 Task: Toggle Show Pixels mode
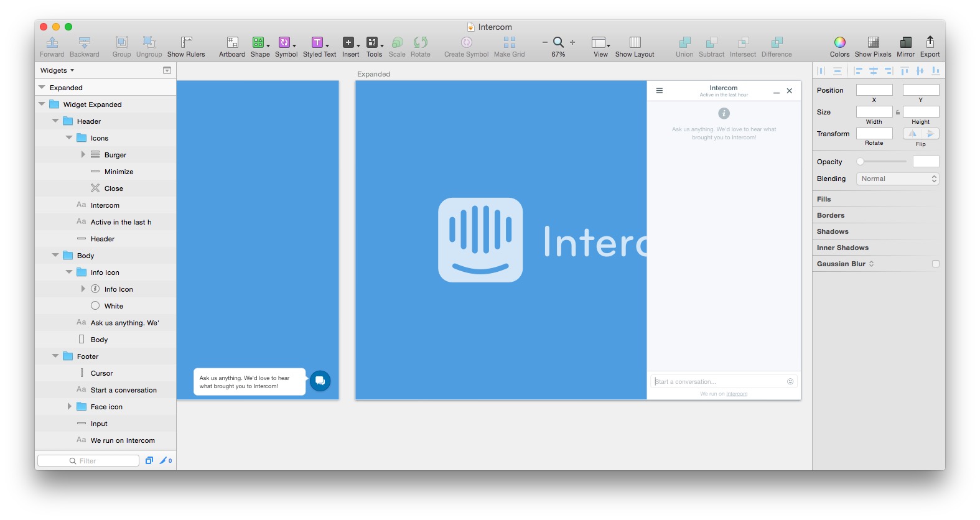pyautogui.click(x=874, y=42)
